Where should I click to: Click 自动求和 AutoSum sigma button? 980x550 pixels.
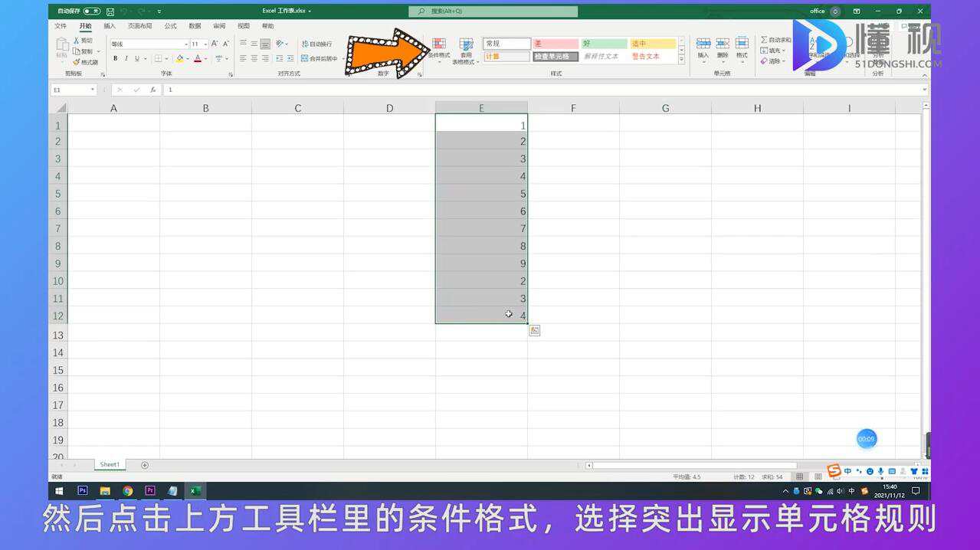click(x=775, y=40)
